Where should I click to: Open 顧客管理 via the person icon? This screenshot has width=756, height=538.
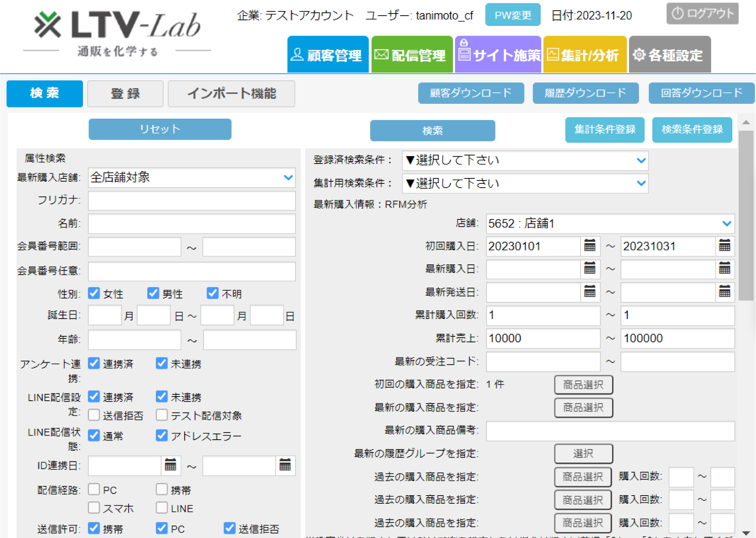click(298, 54)
